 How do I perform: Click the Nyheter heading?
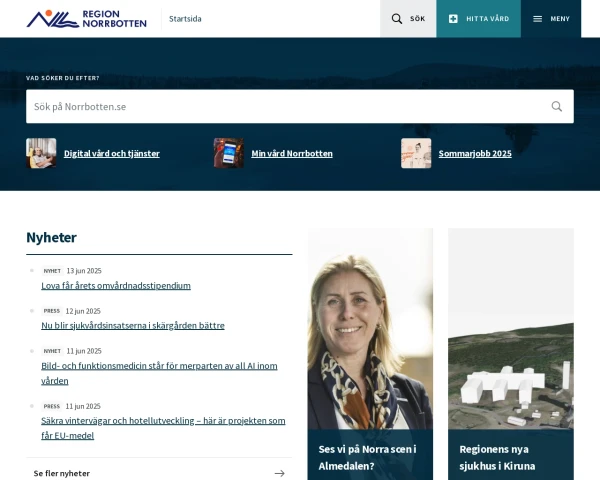point(51,238)
